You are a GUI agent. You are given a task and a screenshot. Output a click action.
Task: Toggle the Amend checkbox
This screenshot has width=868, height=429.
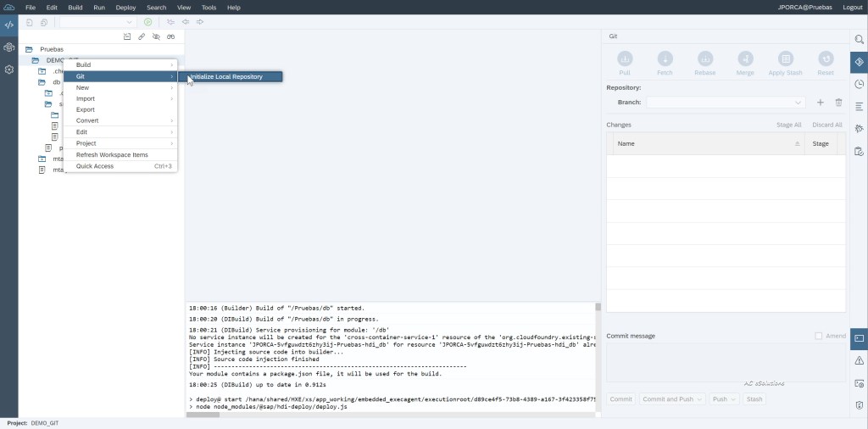(819, 336)
